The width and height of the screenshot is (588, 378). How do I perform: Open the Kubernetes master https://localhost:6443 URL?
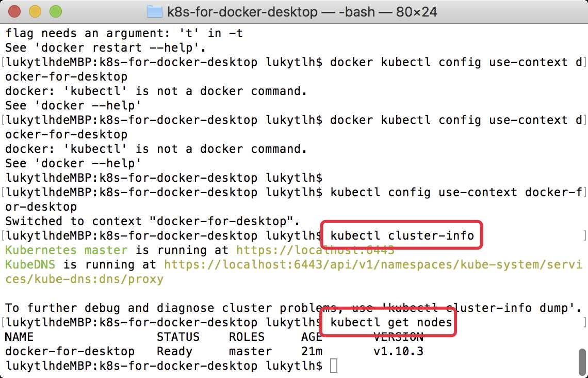(315, 250)
